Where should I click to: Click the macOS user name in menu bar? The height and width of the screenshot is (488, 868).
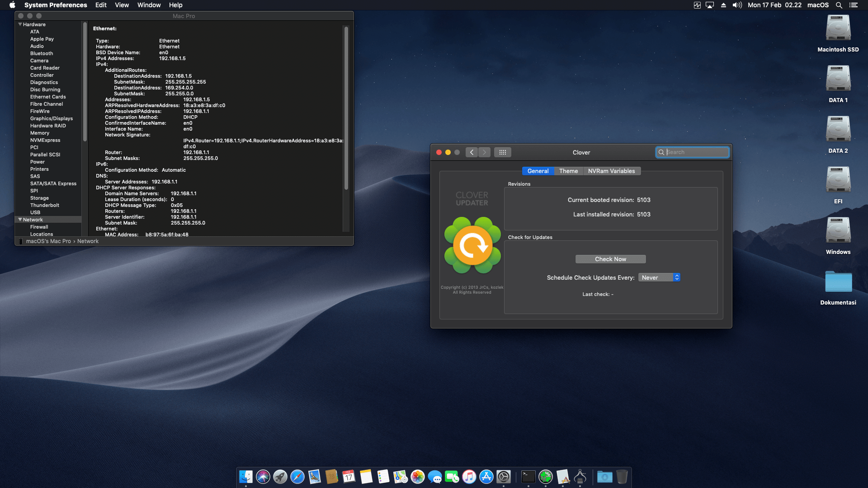point(818,5)
